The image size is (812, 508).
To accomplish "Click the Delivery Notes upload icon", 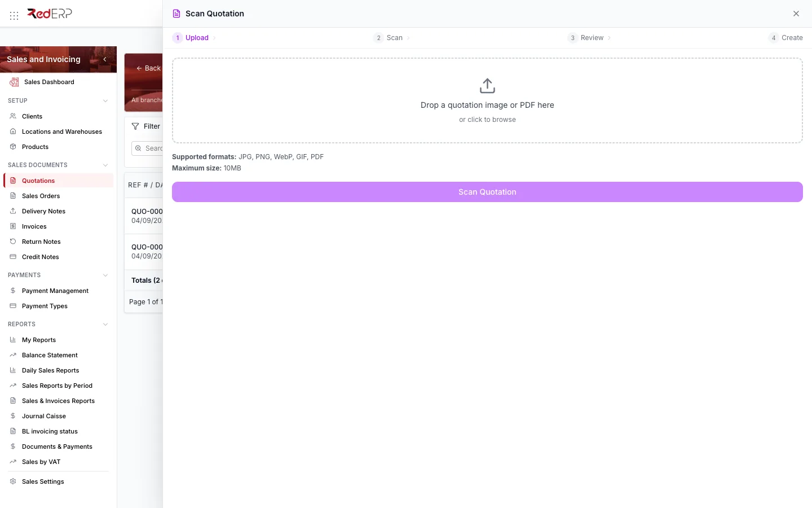I will (x=13, y=211).
